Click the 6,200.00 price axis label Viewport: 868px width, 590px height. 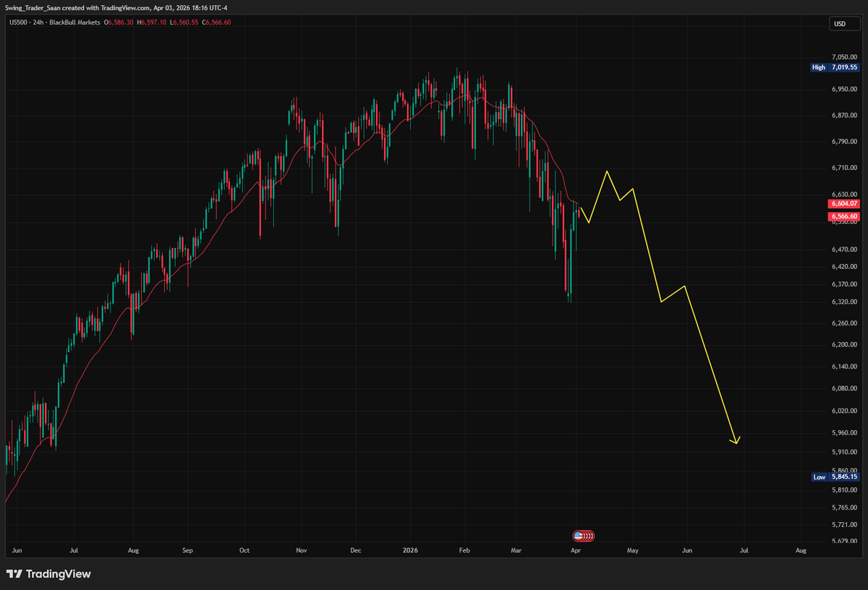pos(844,345)
